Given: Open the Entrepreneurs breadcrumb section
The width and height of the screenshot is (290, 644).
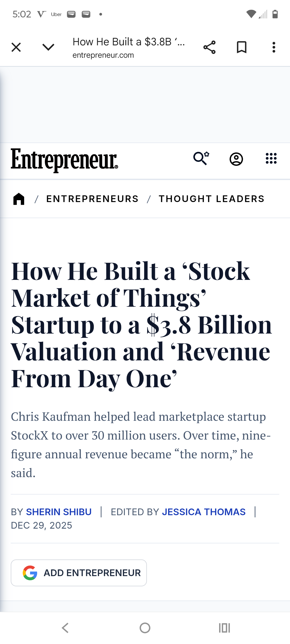Looking at the screenshot, I should (92, 199).
